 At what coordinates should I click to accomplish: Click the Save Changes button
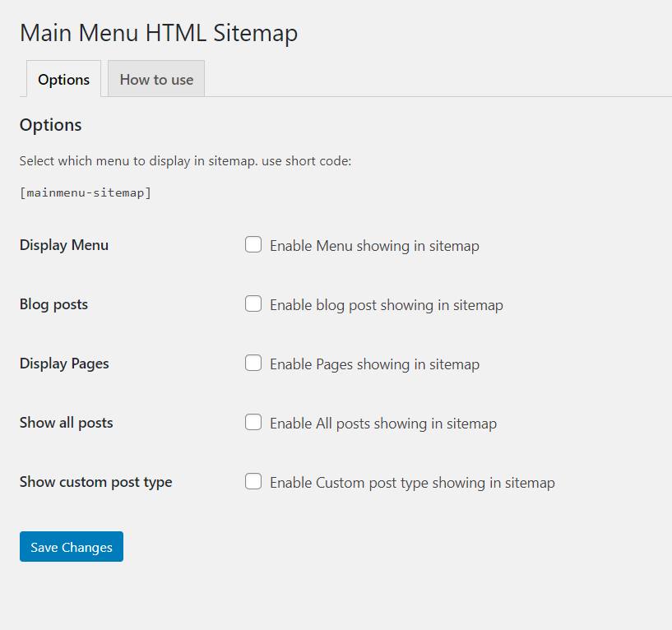point(72,547)
